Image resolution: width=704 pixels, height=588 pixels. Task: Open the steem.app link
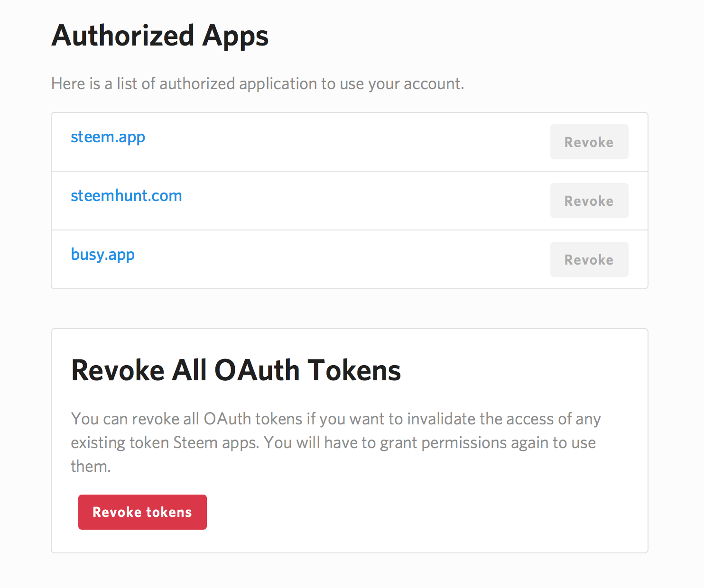click(x=108, y=137)
